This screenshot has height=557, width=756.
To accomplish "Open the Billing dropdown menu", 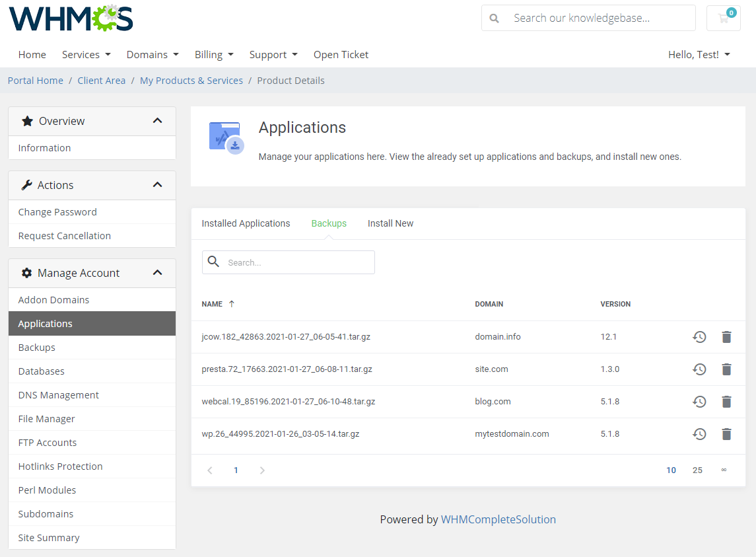I will click(x=214, y=54).
